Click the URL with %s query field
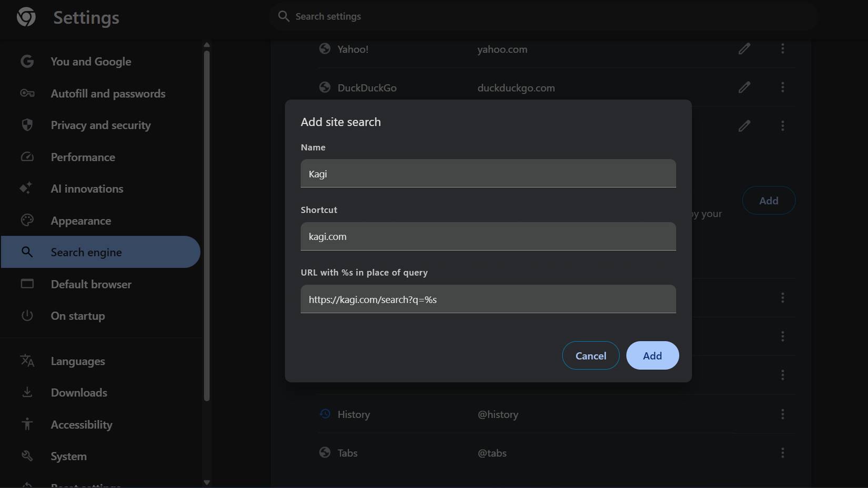 (488, 299)
